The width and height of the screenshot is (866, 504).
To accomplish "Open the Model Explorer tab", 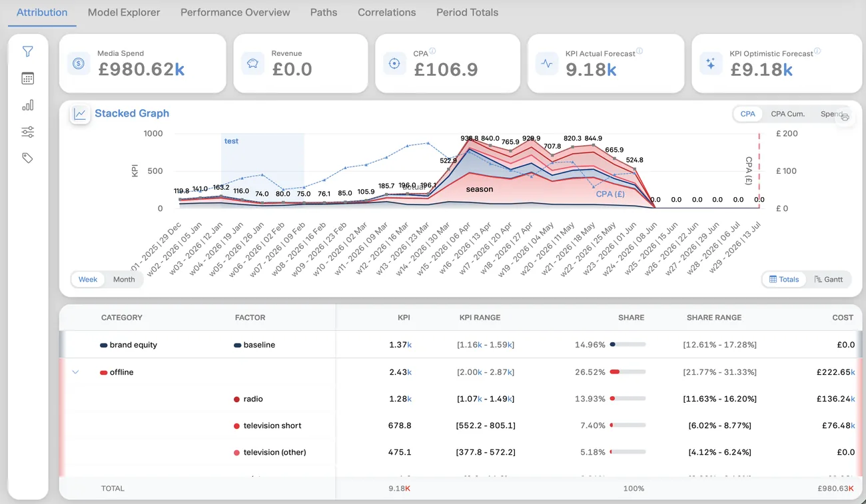I will click(x=124, y=13).
